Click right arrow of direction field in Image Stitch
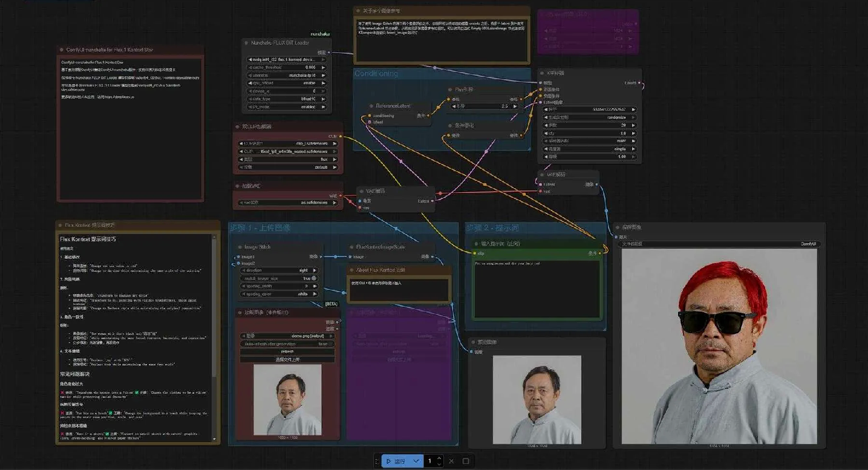 coord(315,270)
